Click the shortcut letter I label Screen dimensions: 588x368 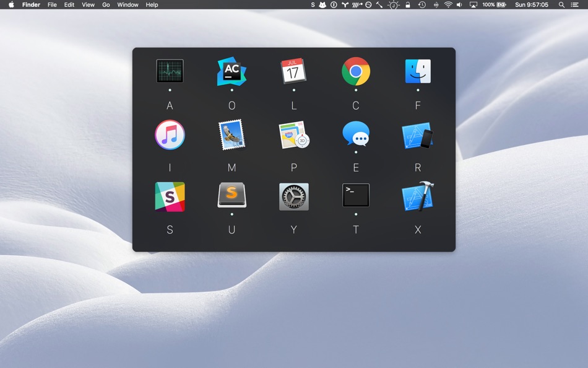tap(170, 167)
